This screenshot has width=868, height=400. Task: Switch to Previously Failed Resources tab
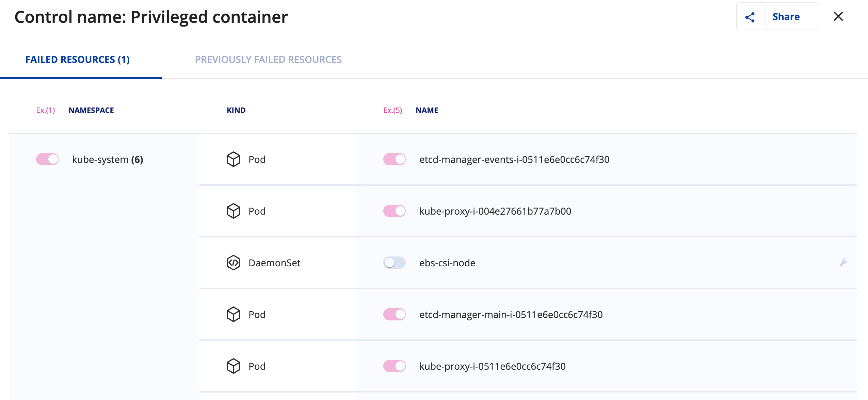point(268,60)
